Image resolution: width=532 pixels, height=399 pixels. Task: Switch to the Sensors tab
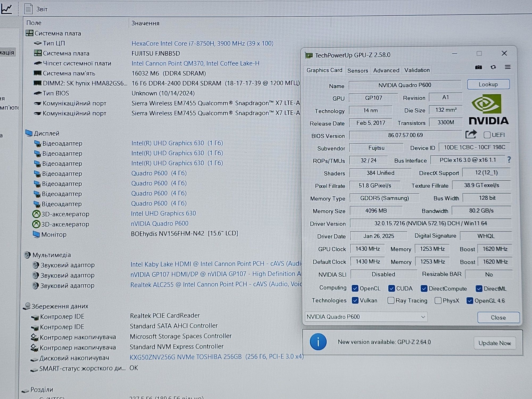click(358, 70)
